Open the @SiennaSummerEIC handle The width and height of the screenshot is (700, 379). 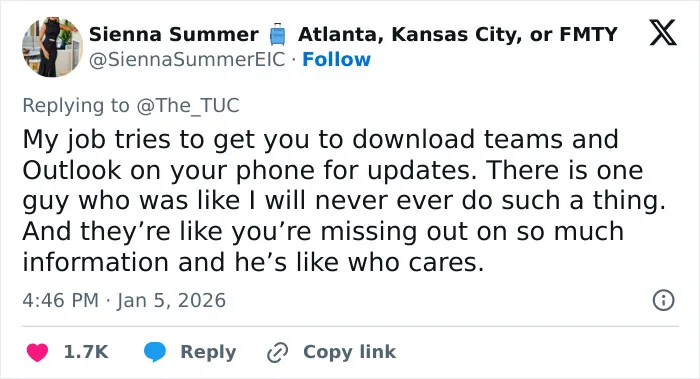(187, 59)
